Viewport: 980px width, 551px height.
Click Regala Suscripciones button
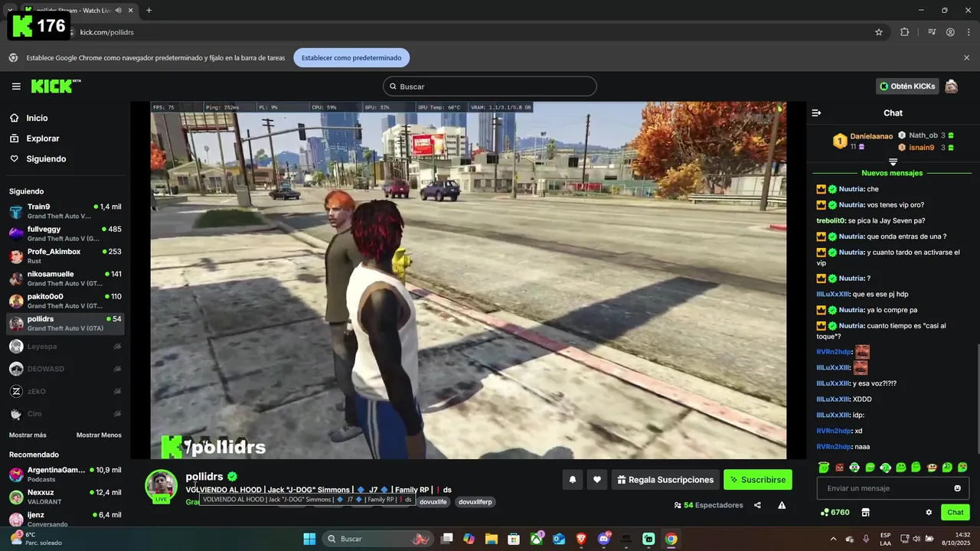pos(665,480)
